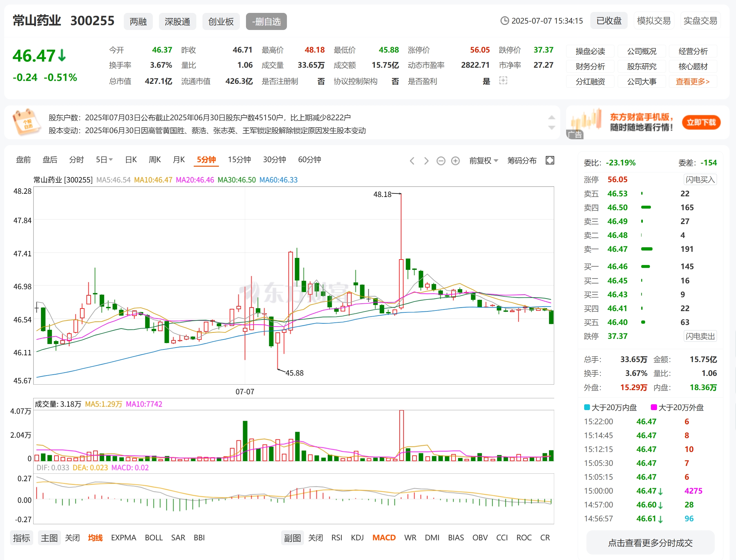Open the 前复权 adjustment dropdown

484,161
